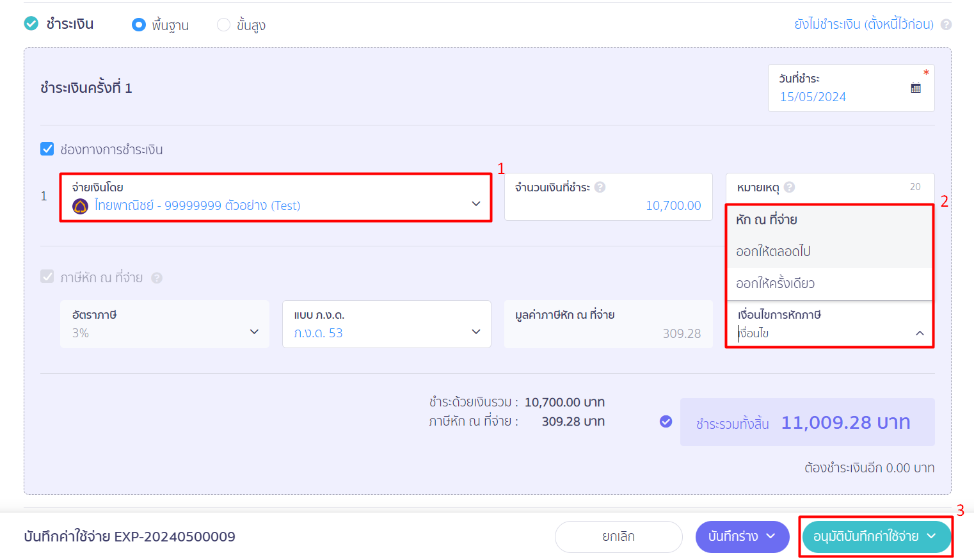
Task: Open the แบบ ภ.ง.ด. dropdown
Action: (387, 324)
